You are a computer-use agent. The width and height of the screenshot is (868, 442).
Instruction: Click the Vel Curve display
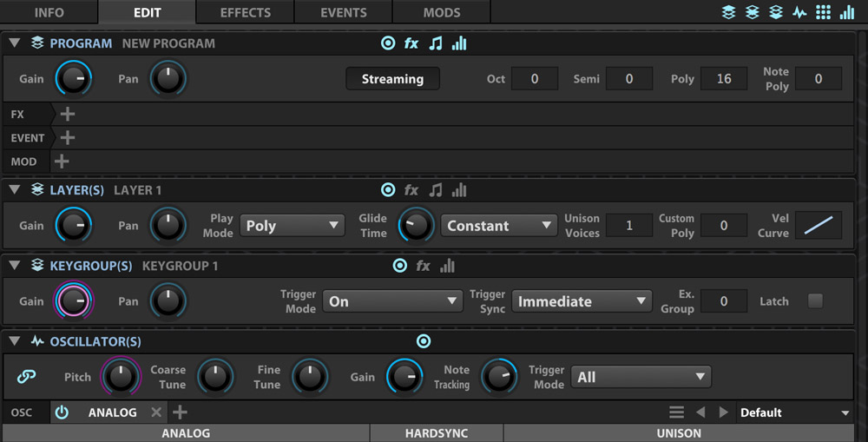coord(819,226)
